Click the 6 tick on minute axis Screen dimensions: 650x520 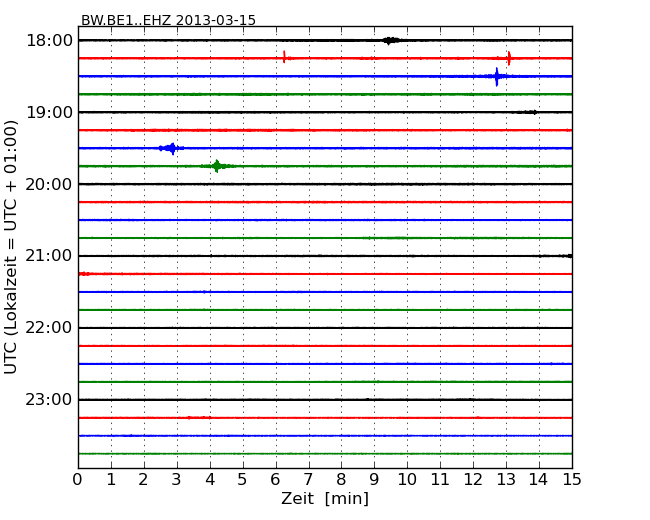276,480
